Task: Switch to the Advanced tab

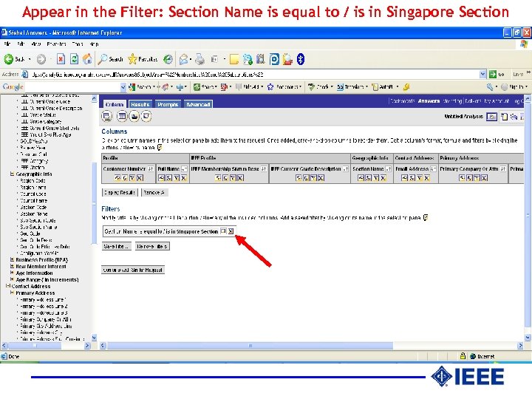Action: (198, 104)
